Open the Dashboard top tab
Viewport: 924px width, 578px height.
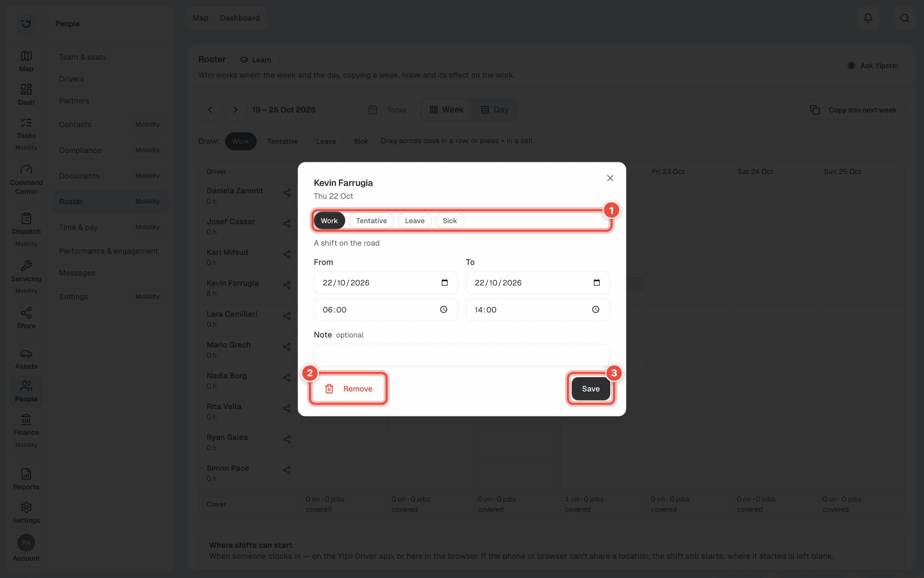tap(240, 18)
